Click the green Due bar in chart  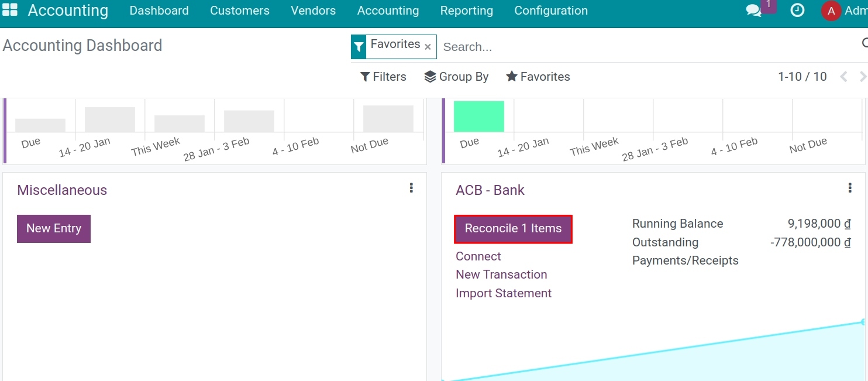point(479,116)
